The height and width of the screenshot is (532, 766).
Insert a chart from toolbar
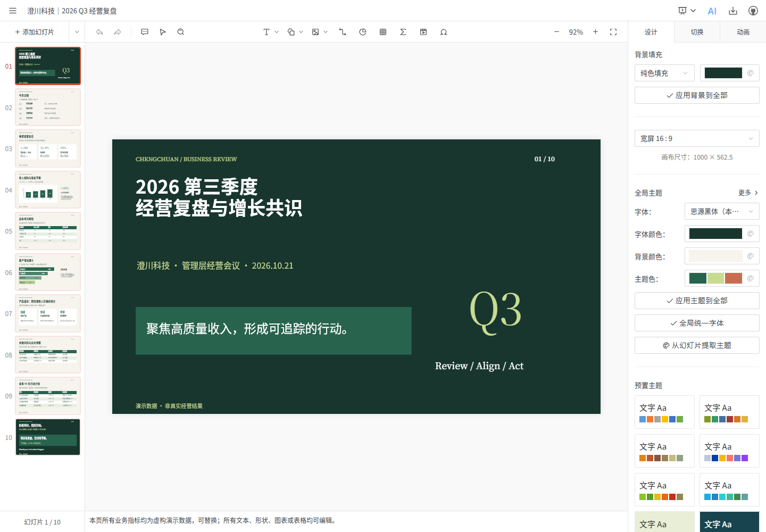(x=363, y=32)
